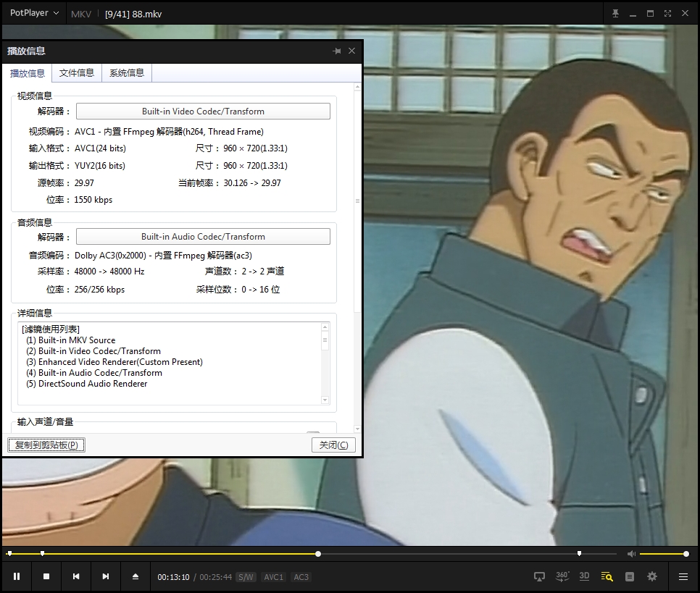Click 复制到剪贴板(P) button

tap(46, 445)
